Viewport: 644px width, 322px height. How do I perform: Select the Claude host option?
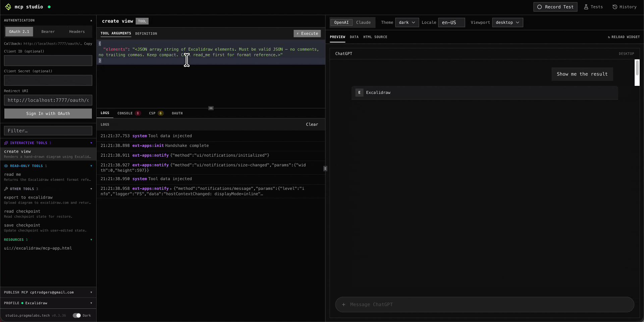pyautogui.click(x=363, y=22)
